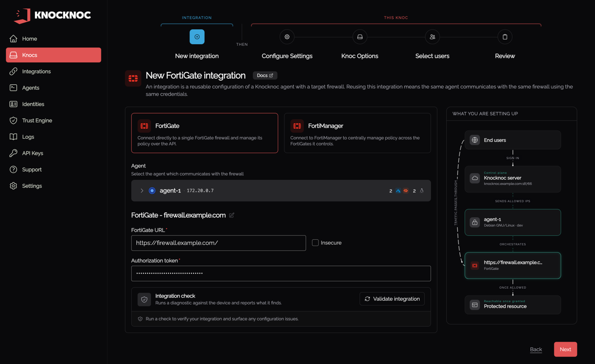Expand the agent-1 row chevron

142,190
